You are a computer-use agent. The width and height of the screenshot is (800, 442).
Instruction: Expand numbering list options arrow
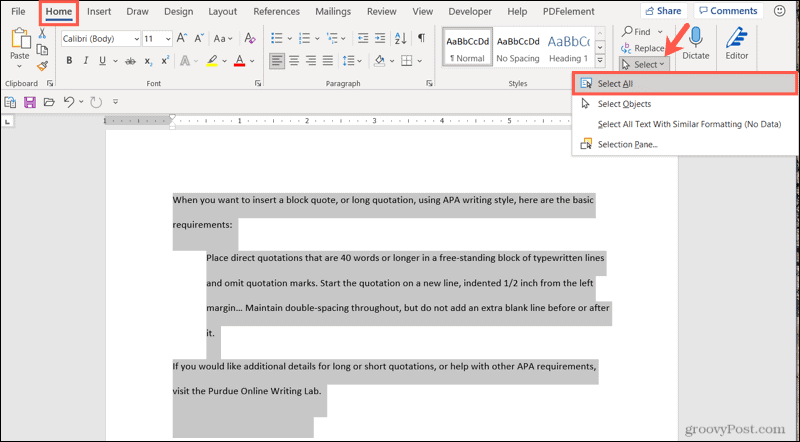click(x=317, y=38)
